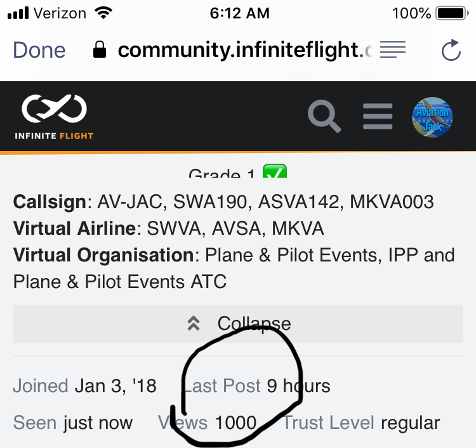
Task: Tap the Views 1000 stat
Action: pyautogui.click(x=207, y=423)
